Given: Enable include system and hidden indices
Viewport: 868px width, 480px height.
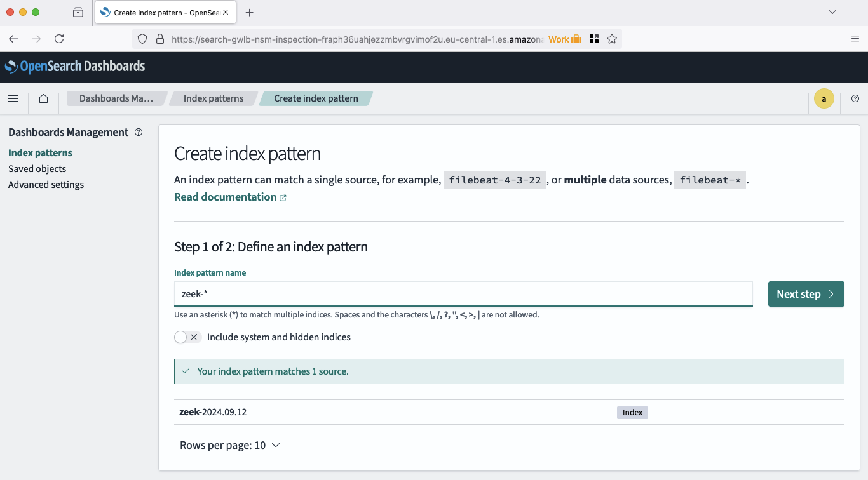Looking at the screenshot, I should [180, 337].
